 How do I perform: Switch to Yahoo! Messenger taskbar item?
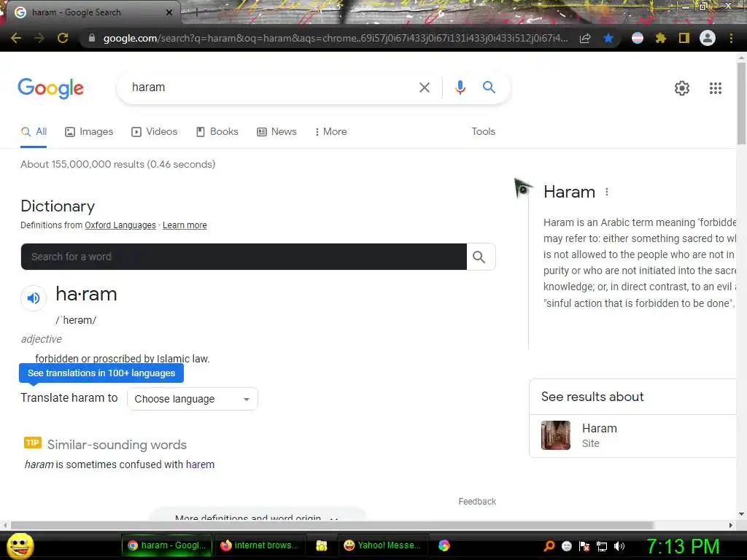[x=383, y=545]
